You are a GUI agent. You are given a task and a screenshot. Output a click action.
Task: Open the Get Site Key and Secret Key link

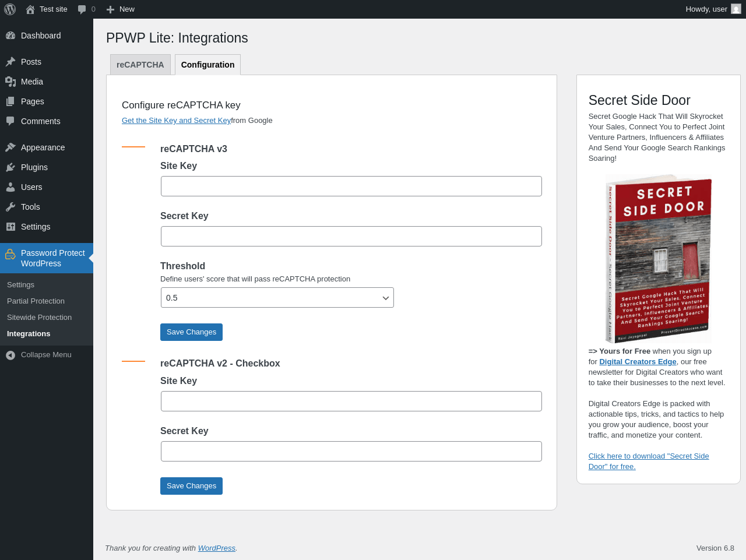[176, 121]
